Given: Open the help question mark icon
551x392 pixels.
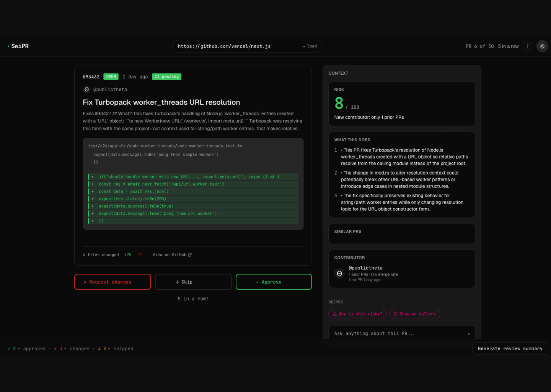Looking at the screenshot, I should tap(527, 46).
